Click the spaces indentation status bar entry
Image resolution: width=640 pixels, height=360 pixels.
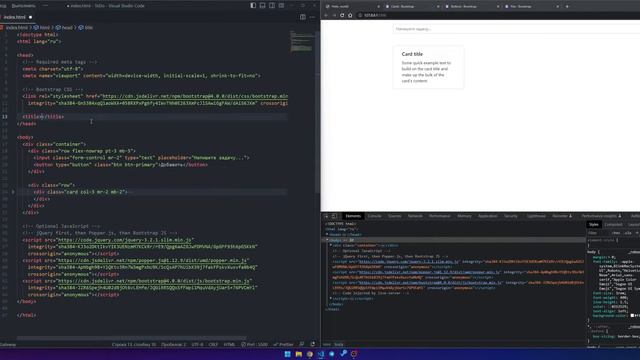tap(173, 344)
